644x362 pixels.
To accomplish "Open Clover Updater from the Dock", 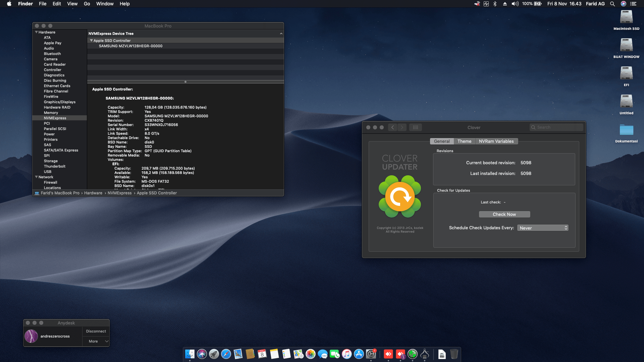I will [412, 354].
